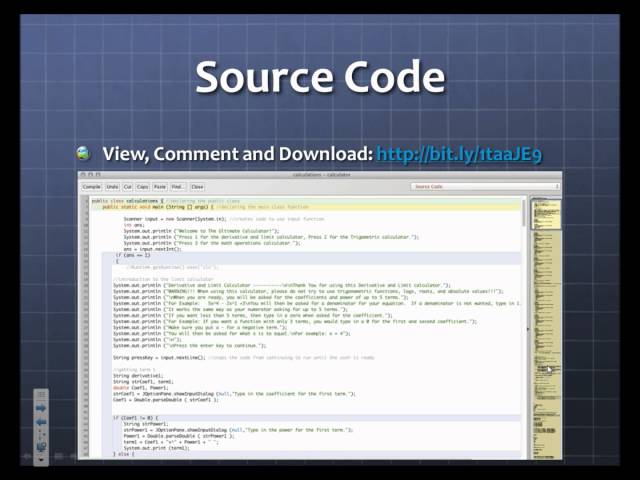Click the globe bullet icon beside View, Comment
This screenshot has height=480, width=640.
(83, 153)
